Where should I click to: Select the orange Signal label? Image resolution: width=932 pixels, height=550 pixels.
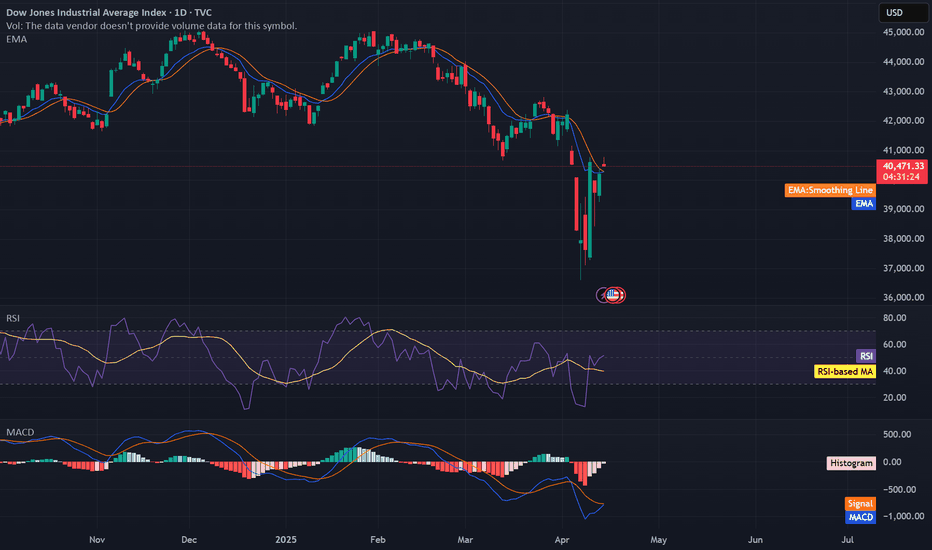(x=860, y=504)
